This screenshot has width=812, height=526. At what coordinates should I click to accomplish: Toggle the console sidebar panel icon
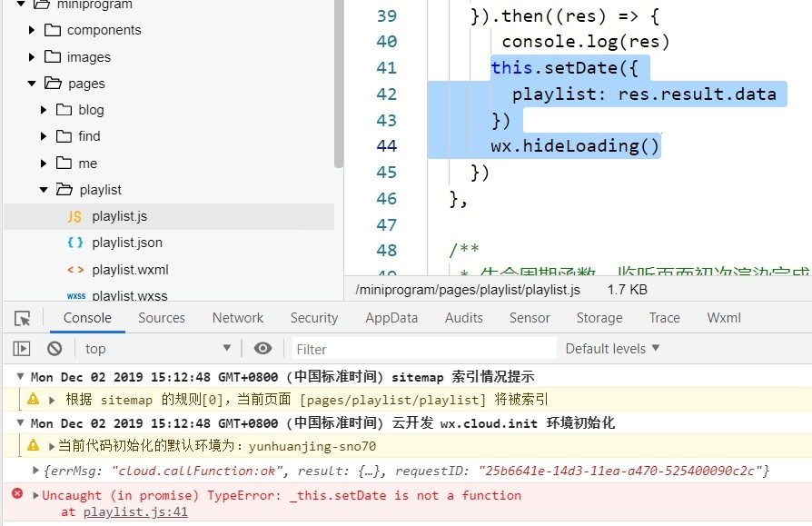(22, 349)
